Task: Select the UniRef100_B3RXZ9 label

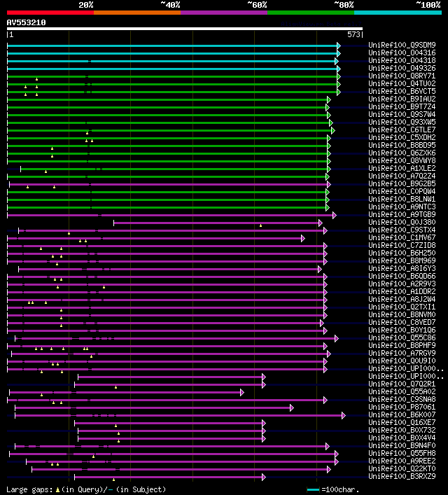Action: tap(402, 476)
